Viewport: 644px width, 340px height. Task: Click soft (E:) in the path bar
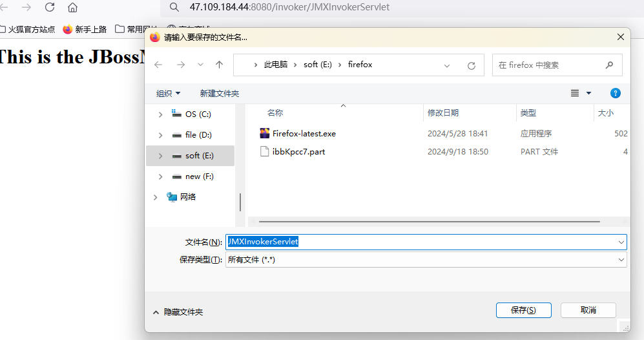pyautogui.click(x=318, y=65)
